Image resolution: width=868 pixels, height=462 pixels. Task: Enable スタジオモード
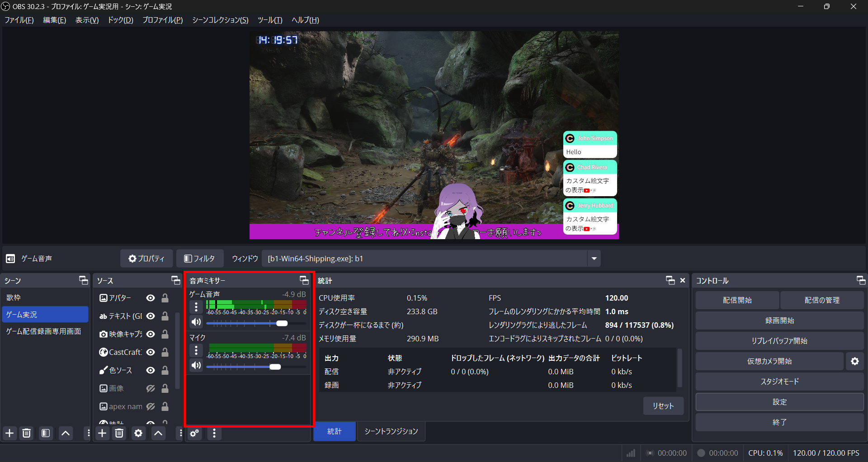(x=780, y=382)
